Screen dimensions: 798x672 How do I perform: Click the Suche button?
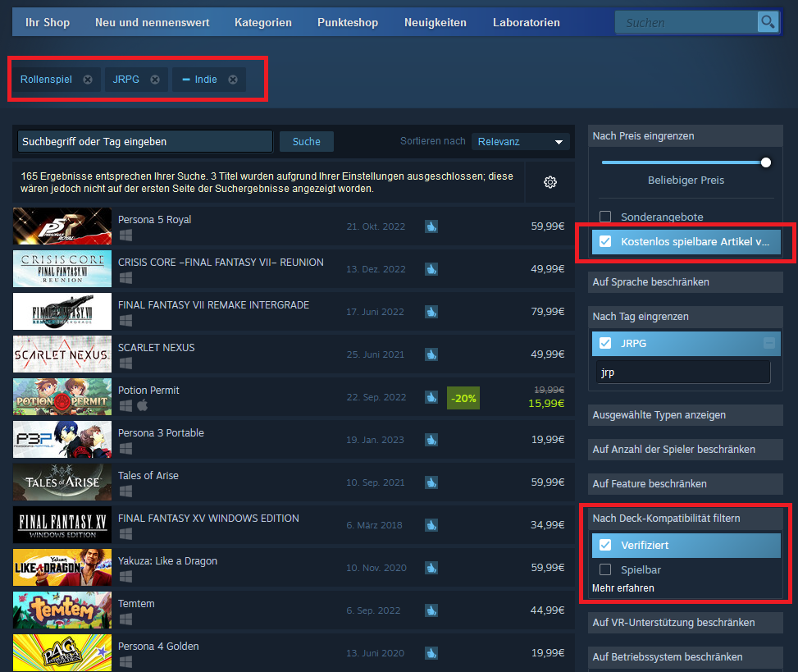(x=307, y=141)
